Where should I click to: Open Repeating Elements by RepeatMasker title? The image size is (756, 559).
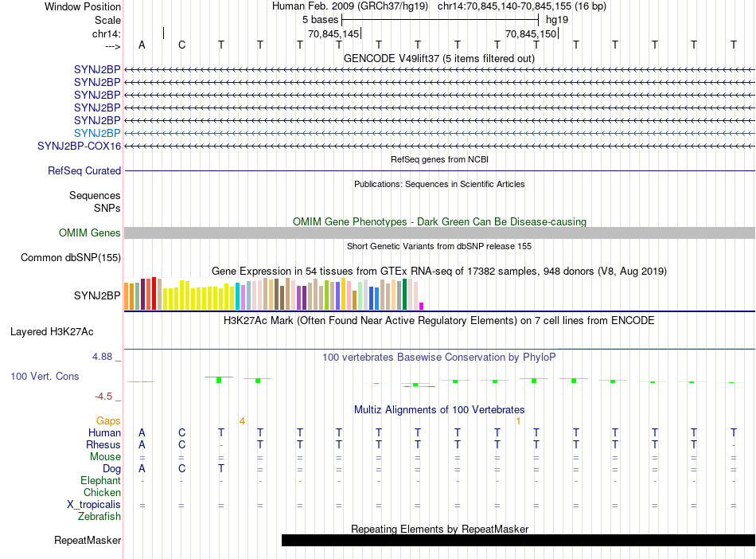(439, 529)
